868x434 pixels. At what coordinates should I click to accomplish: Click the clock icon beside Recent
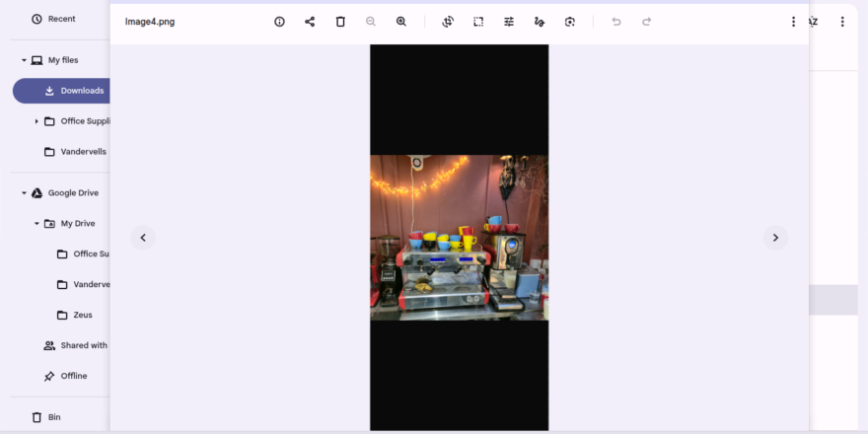[36, 19]
